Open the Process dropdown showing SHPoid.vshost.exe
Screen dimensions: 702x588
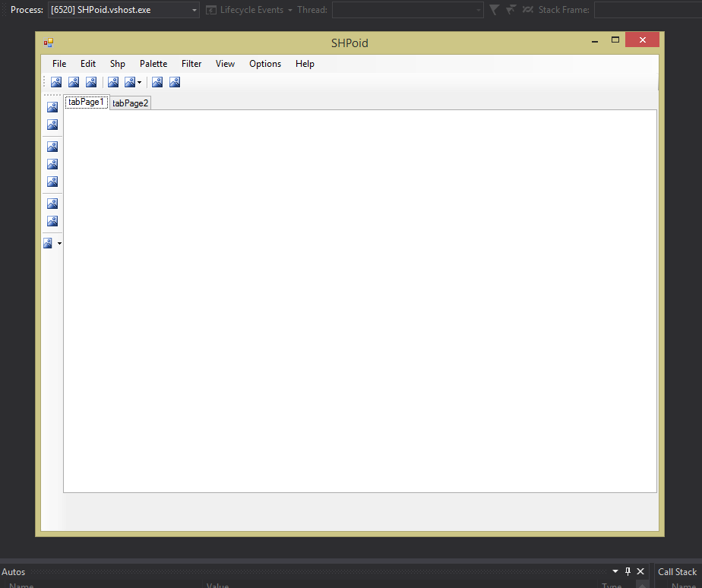tap(124, 10)
